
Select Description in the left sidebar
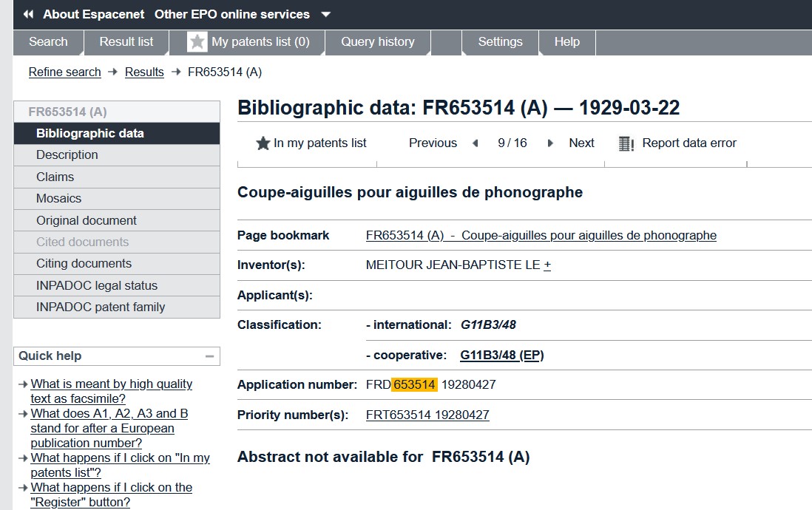pos(67,155)
